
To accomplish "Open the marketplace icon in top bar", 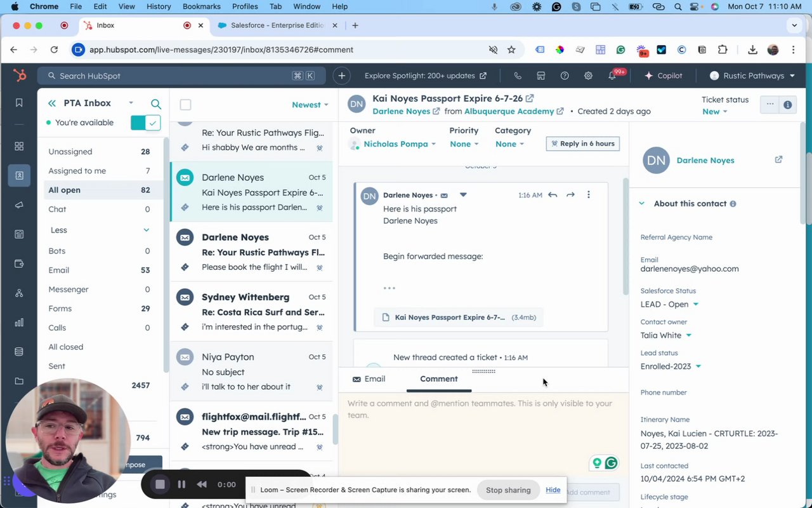I will pos(541,76).
